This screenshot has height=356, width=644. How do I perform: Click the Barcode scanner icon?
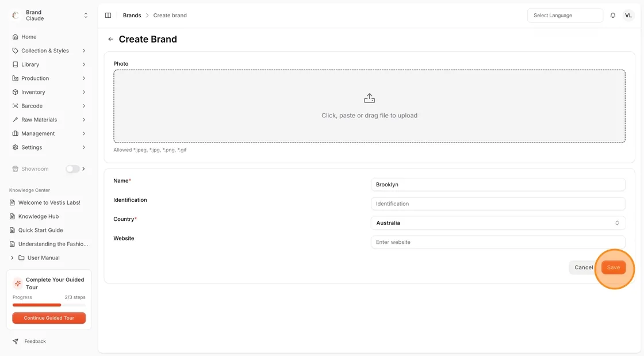15,106
